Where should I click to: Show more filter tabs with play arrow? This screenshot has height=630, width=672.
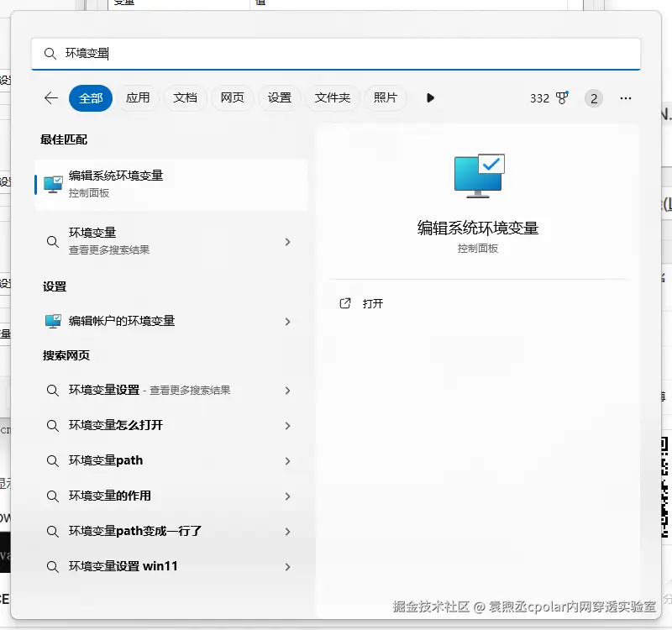(430, 98)
